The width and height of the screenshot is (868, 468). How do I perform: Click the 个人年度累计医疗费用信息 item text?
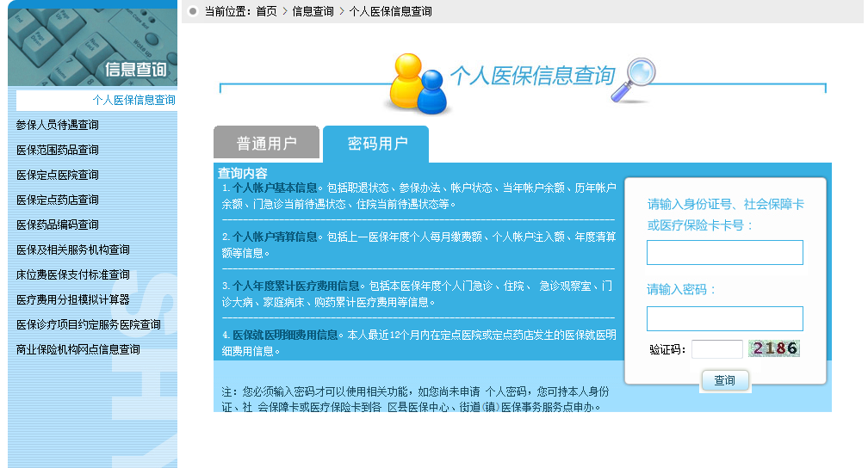point(295,286)
